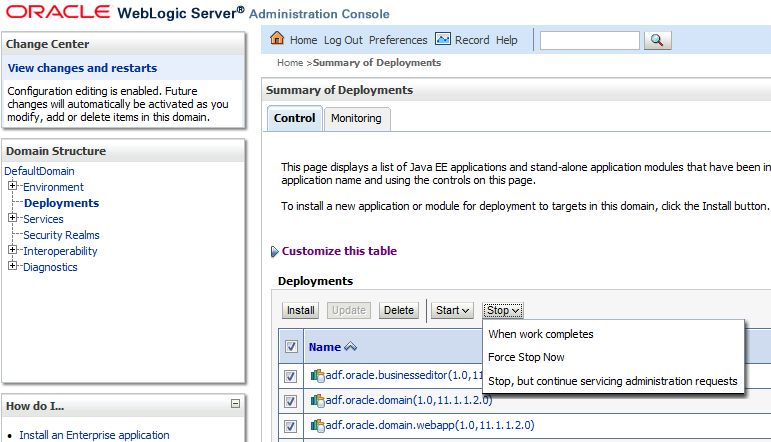Image resolution: width=771 pixels, height=442 pixels.
Task: Uncheck the adf.oracle.businesseditor row checkbox
Action: [x=290, y=377]
